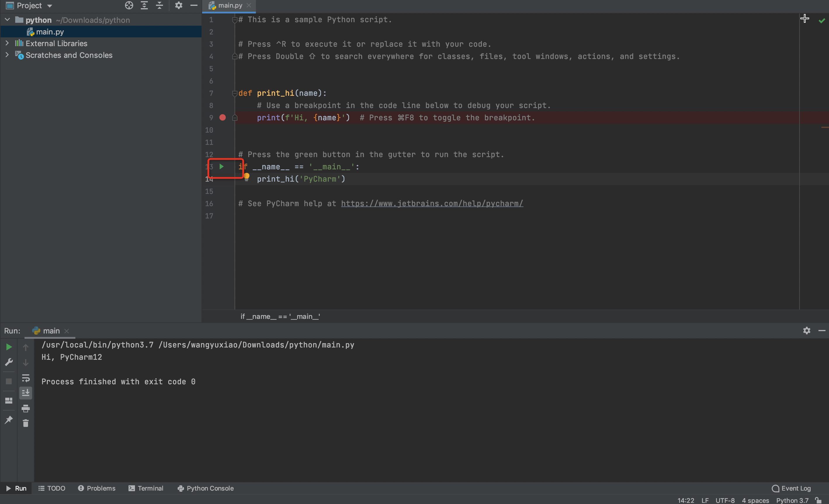Viewport: 829px width, 504px height.
Task: Click the print icon in the Run panel
Action: [x=26, y=409]
